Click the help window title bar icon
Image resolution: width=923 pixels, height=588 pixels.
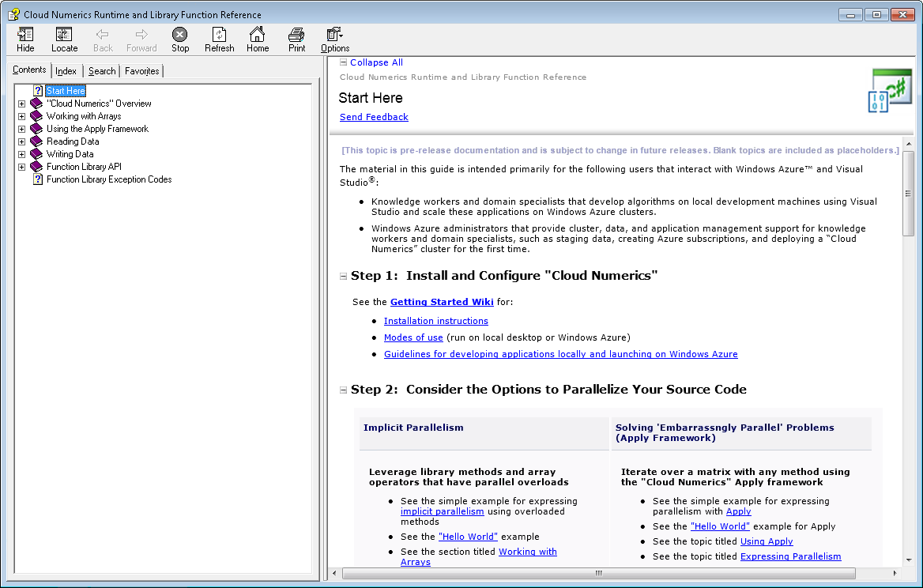coord(13,14)
